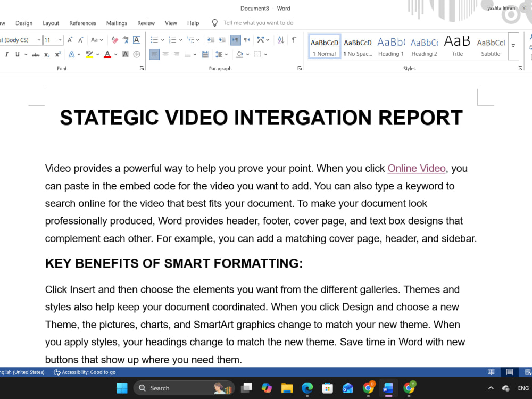This screenshot has width=532, height=399.
Task: Apply the No Spacing style
Action: coord(358,46)
